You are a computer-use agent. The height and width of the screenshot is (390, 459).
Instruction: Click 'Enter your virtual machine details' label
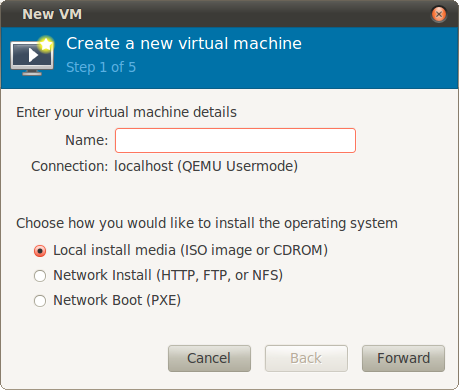[126, 112]
